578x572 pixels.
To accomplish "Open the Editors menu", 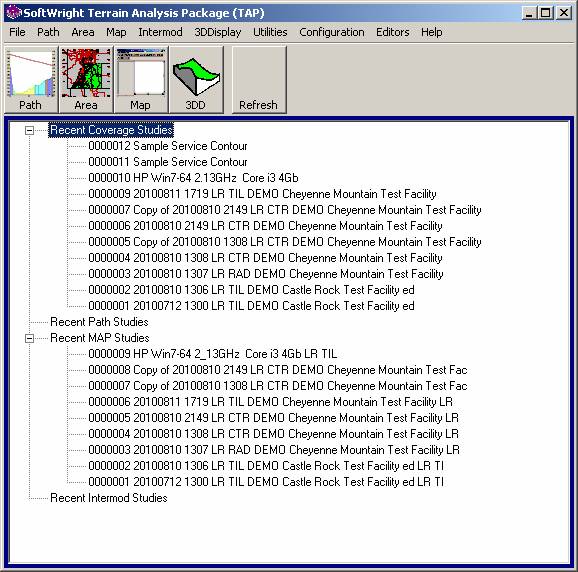I will [x=393, y=32].
